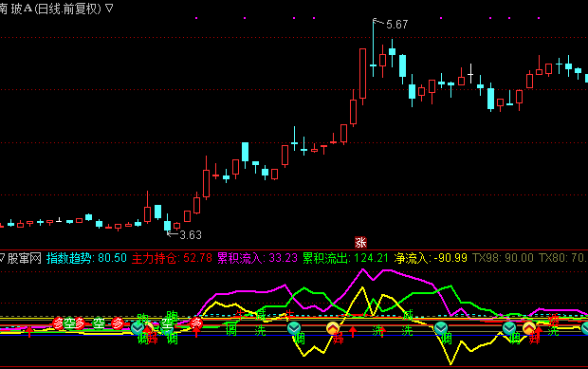Screen dimensions: 588x369
Task: Click the 累积流出: 124.21 readout
Action: [345, 258]
